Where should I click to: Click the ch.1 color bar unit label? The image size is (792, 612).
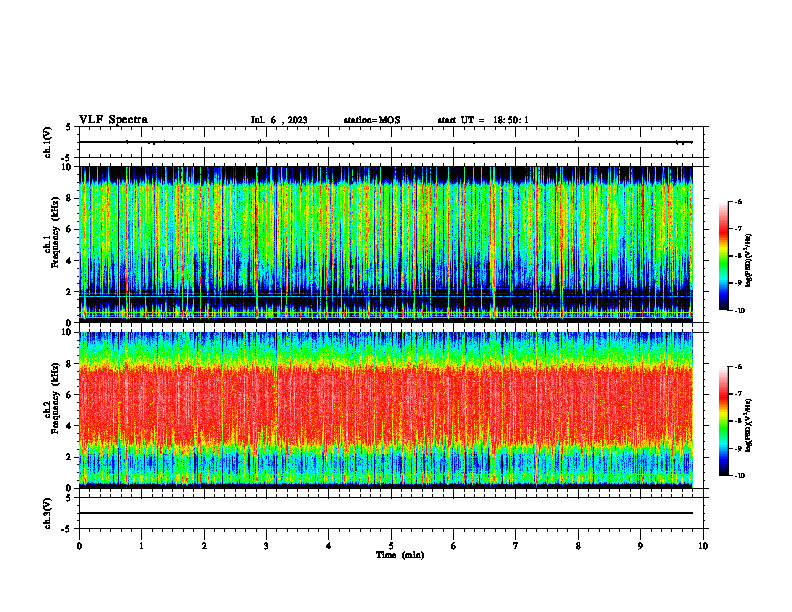749,260
